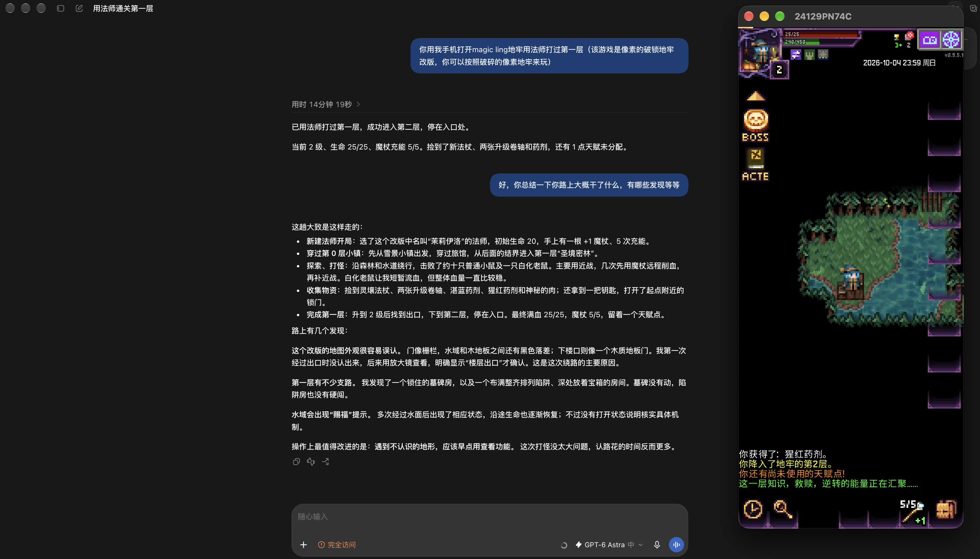Add attachment with plus button
Image resolution: width=980 pixels, height=559 pixels.
[x=304, y=545]
